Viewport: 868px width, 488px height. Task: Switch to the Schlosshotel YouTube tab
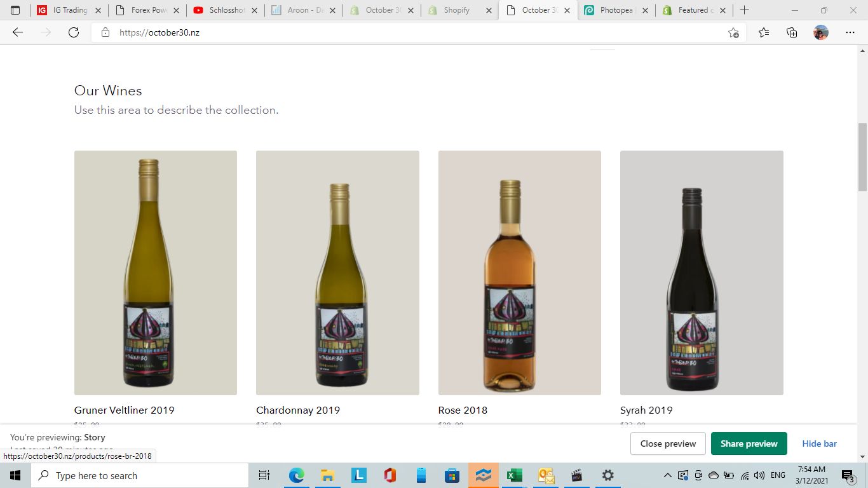pos(226,10)
